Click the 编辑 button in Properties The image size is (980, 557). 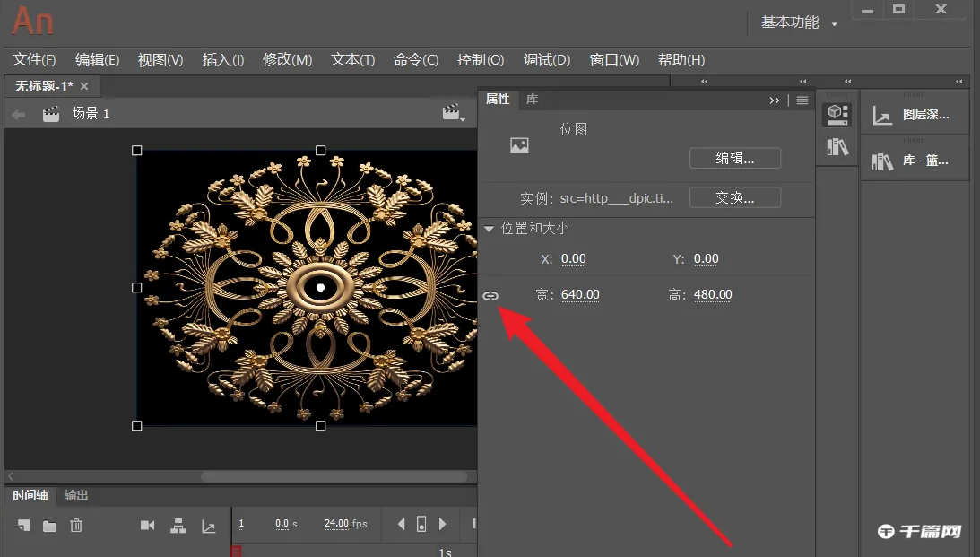click(735, 158)
